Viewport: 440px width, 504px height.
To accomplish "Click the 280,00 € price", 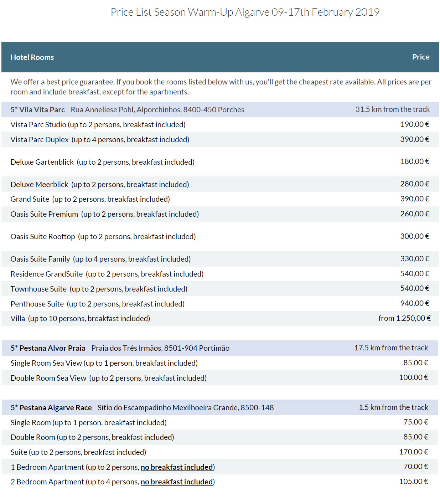I will (415, 184).
